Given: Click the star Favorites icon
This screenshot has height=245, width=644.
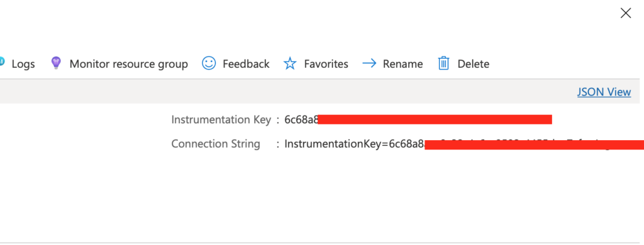Looking at the screenshot, I should point(290,63).
